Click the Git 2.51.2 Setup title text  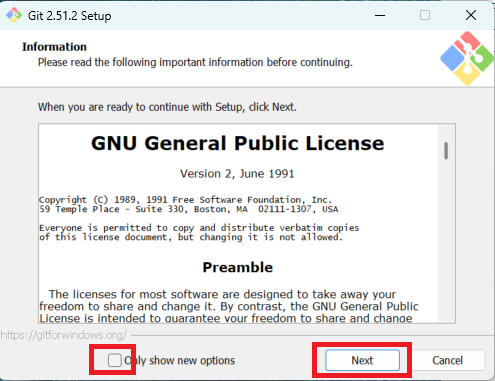point(69,16)
